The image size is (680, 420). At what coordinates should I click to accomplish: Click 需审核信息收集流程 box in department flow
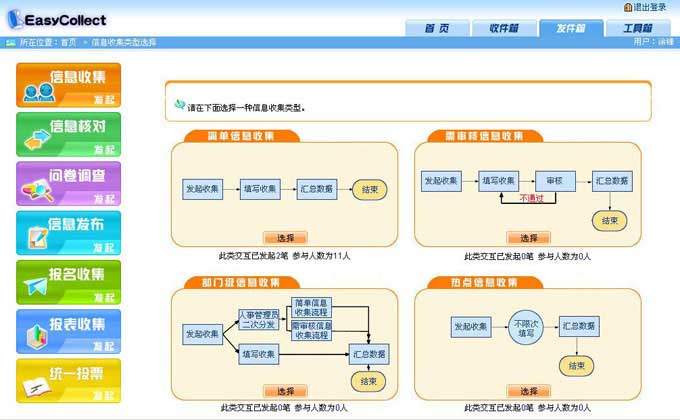click(311, 330)
